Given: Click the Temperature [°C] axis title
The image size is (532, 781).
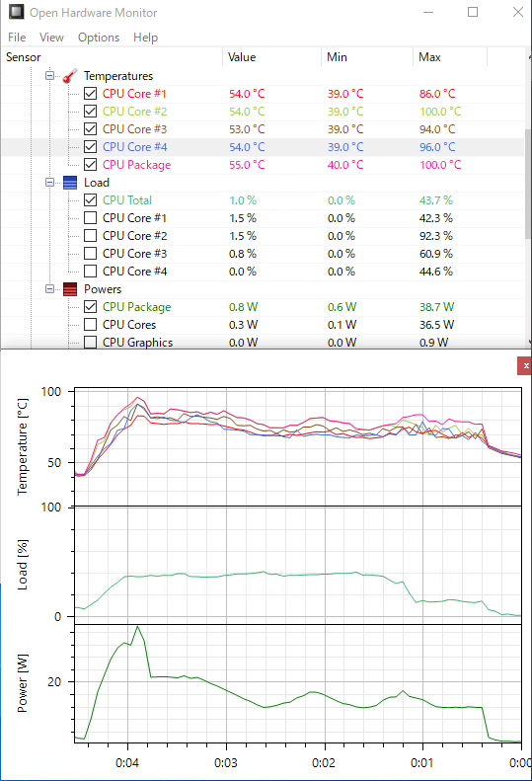Looking at the screenshot, I should click(x=23, y=447).
